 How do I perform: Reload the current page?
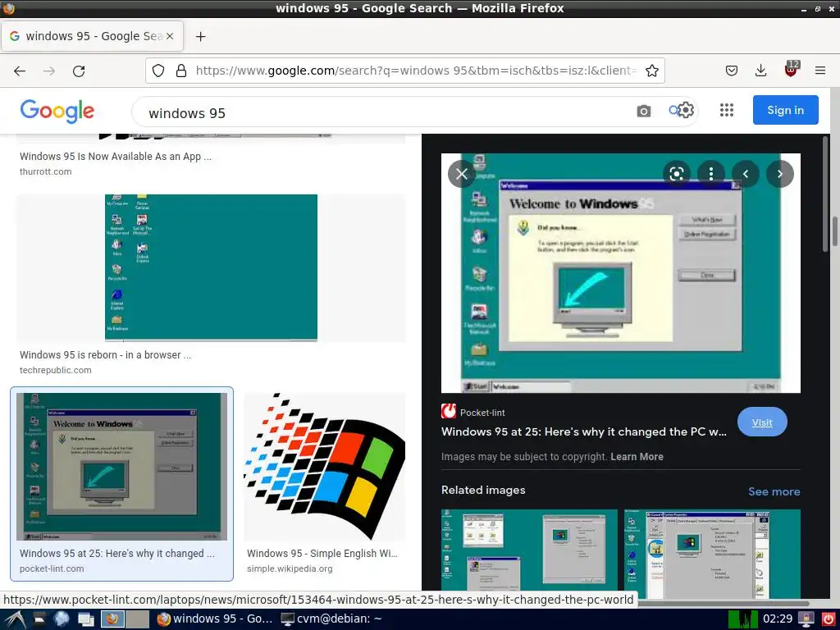pyautogui.click(x=79, y=71)
